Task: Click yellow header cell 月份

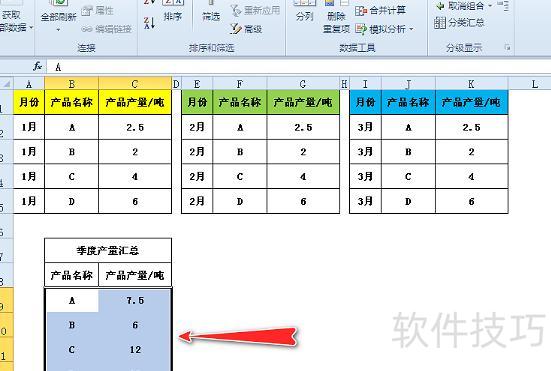Action: click(29, 102)
